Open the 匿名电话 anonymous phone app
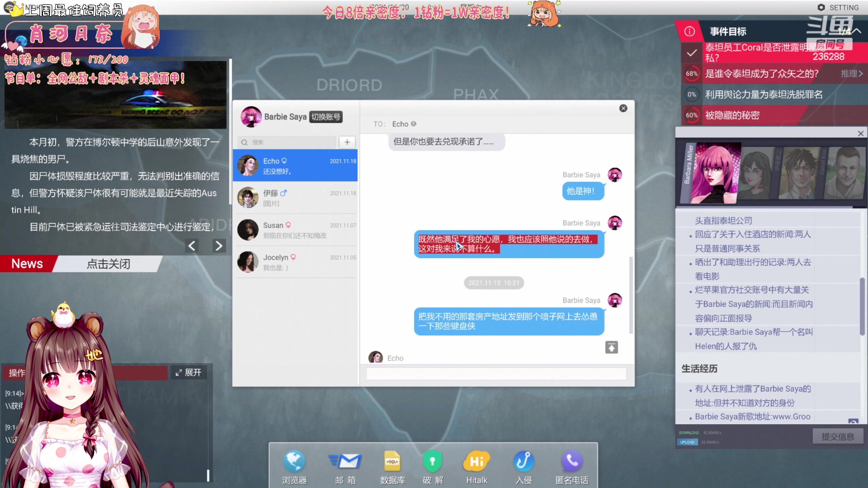 pos(572,462)
